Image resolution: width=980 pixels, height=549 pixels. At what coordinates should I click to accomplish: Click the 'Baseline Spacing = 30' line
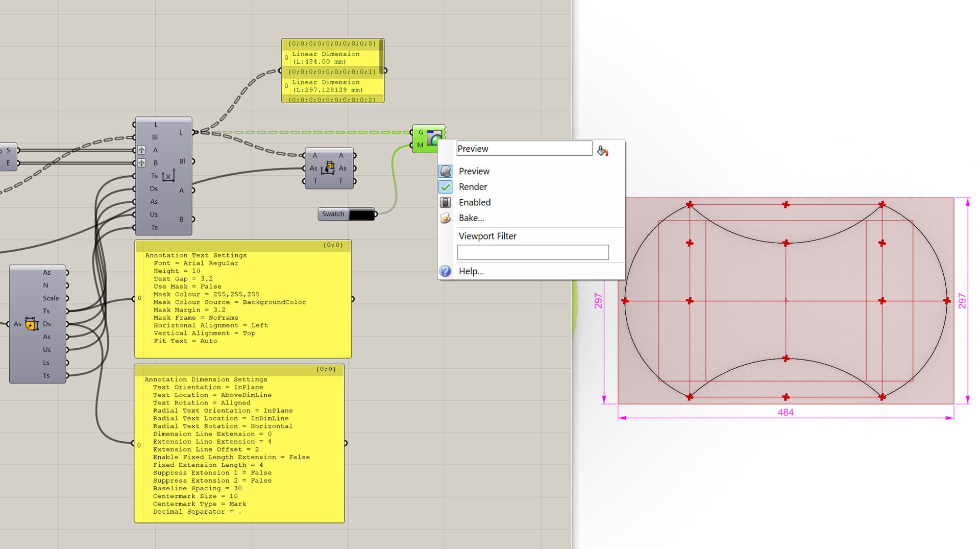[x=198, y=488]
